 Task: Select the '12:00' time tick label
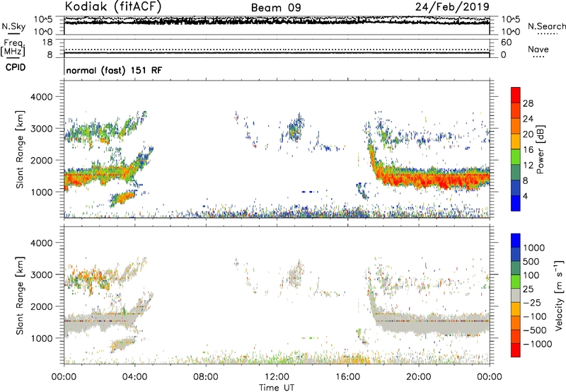click(x=277, y=377)
